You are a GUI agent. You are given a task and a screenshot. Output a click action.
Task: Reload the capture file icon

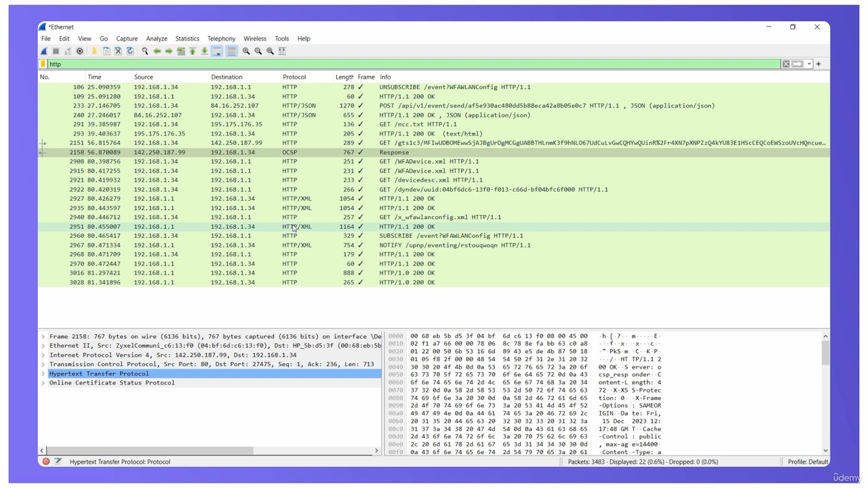pos(130,51)
